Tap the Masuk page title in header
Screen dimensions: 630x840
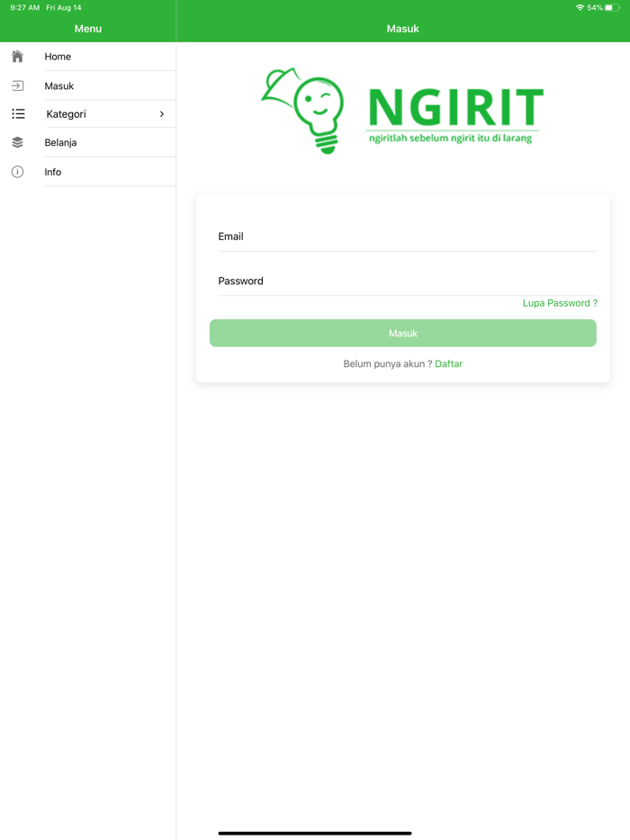[402, 29]
